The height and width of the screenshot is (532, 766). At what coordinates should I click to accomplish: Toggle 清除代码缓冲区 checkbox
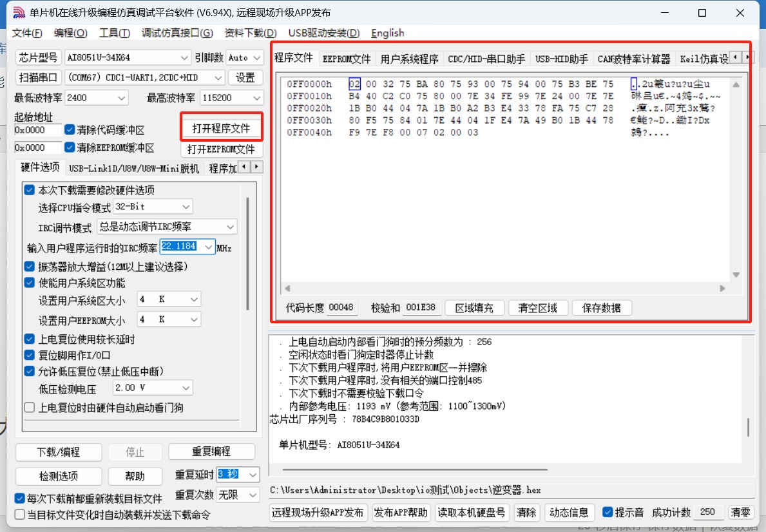70,129
